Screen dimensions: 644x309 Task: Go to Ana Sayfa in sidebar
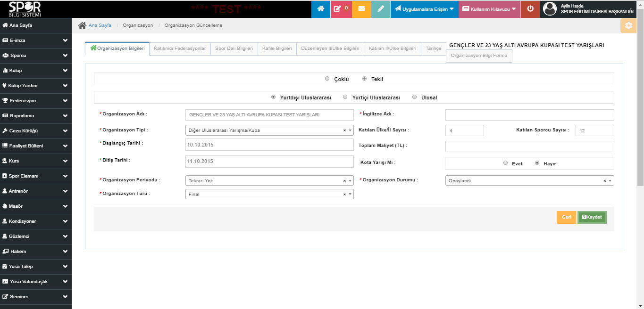[36, 25]
